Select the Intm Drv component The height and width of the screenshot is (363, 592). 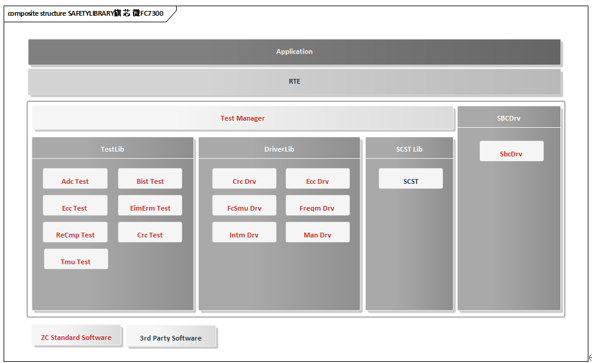tap(244, 232)
